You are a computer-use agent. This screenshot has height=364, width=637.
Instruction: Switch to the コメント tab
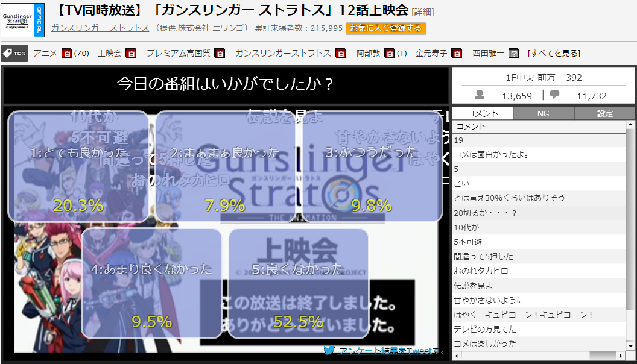click(482, 113)
